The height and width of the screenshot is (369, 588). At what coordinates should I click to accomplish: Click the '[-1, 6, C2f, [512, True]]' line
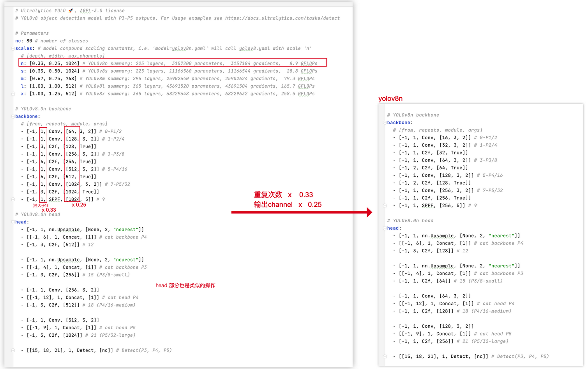point(58,177)
